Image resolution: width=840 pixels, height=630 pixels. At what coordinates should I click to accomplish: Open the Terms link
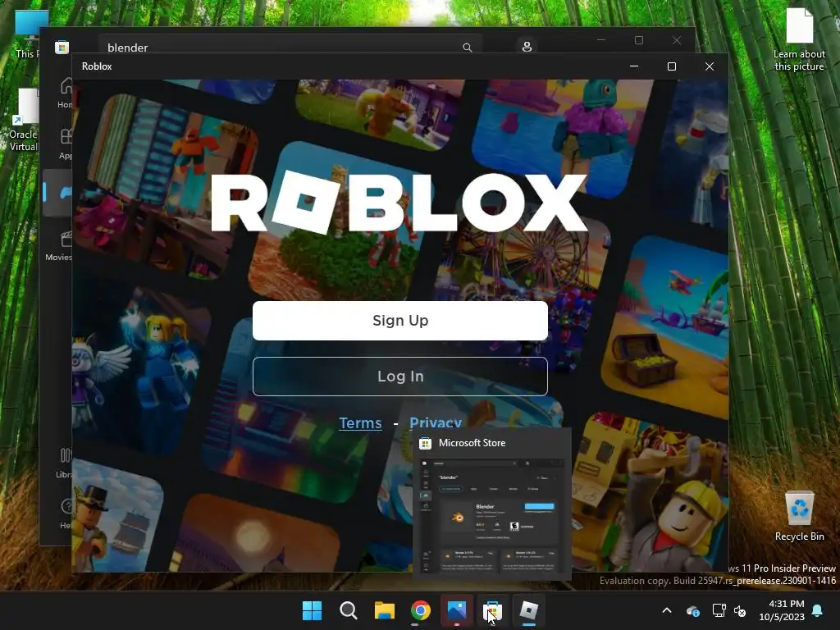click(361, 422)
